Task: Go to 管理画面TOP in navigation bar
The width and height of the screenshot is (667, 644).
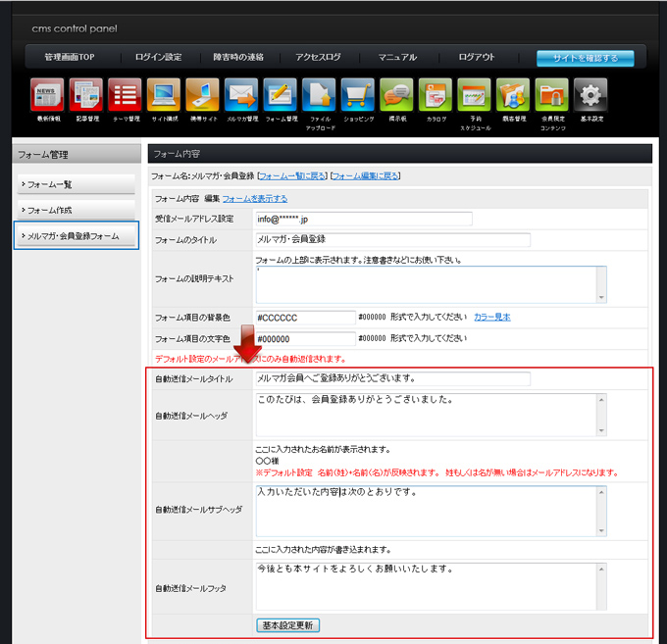Action: [x=72, y=58]
